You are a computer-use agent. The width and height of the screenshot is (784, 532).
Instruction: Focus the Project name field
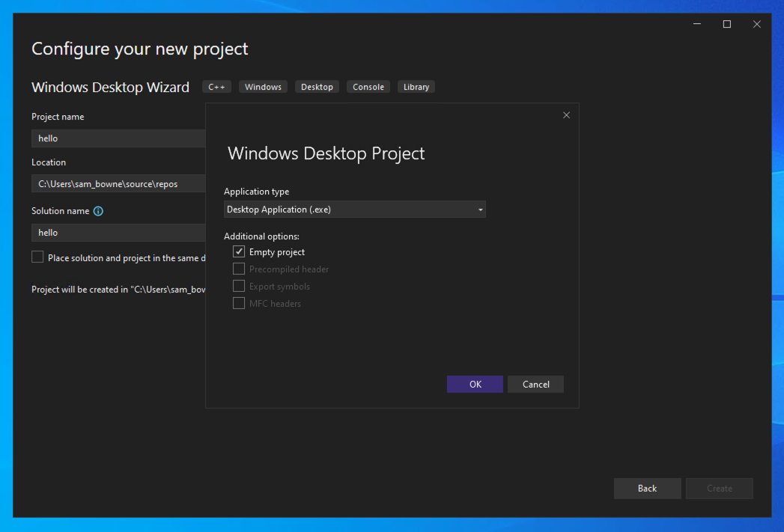click(x=118, y=138)
